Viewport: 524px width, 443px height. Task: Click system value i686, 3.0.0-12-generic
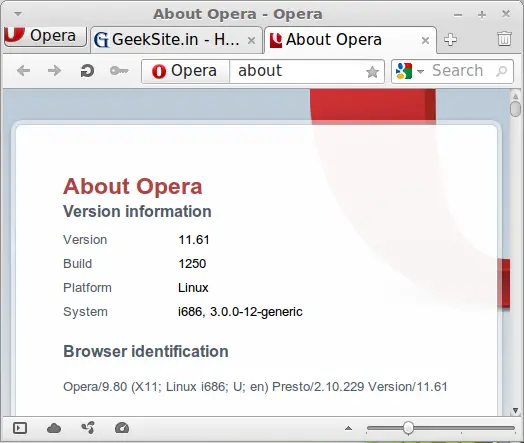click(x=240, y=312)
